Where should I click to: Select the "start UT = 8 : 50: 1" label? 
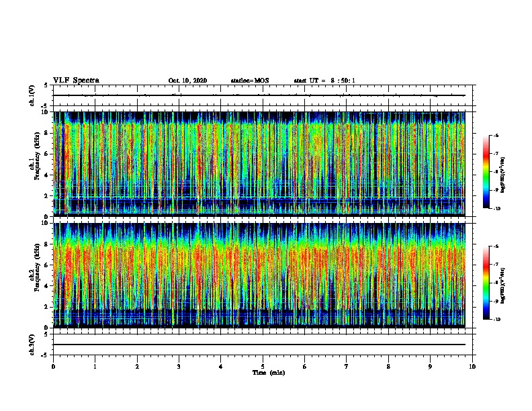pos(324,81)
